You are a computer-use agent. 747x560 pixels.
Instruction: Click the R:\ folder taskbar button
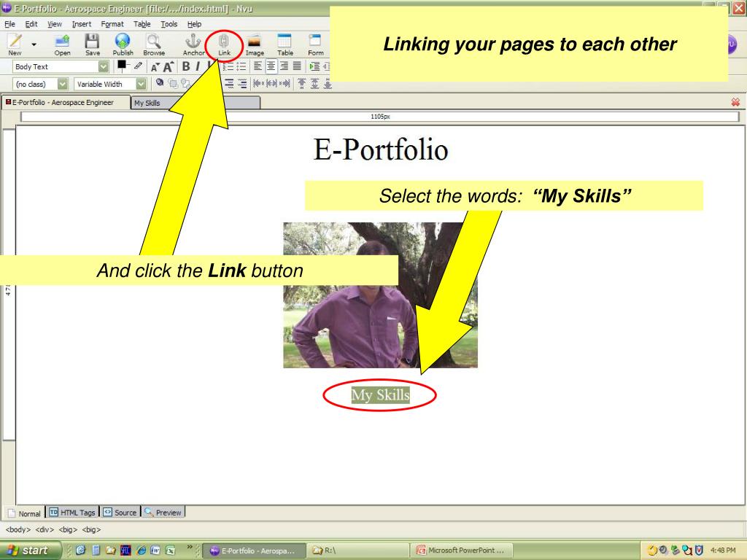pyautogui.click(x=357, y=551)
